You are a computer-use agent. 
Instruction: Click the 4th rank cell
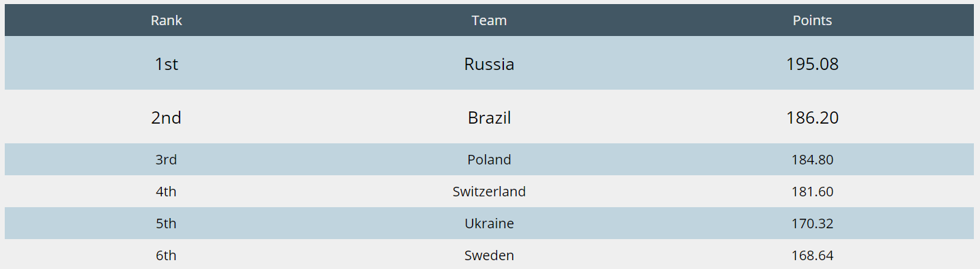(167, 192)
